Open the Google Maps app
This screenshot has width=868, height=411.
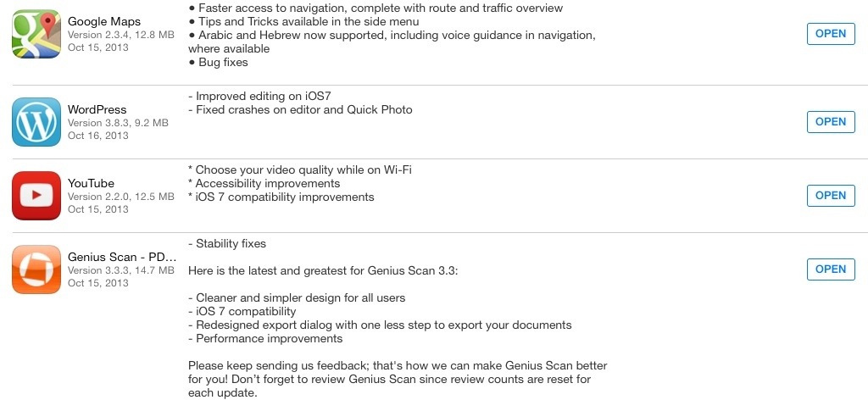(x=831, y=34)
